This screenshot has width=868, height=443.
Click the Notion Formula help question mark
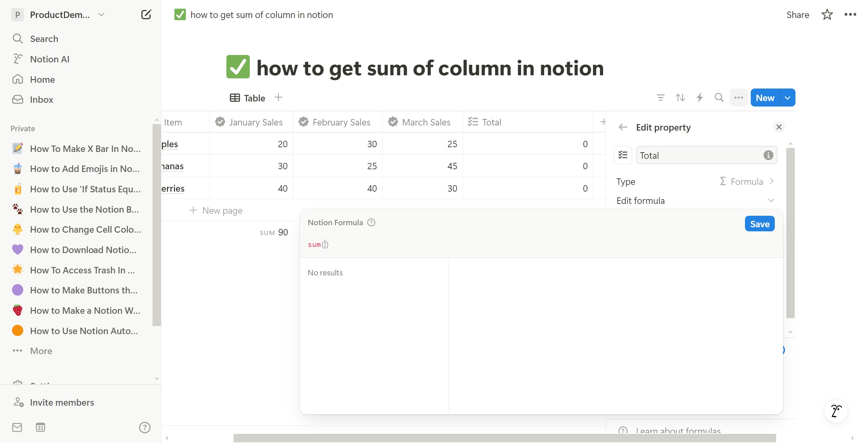click(x=371, y=223)
